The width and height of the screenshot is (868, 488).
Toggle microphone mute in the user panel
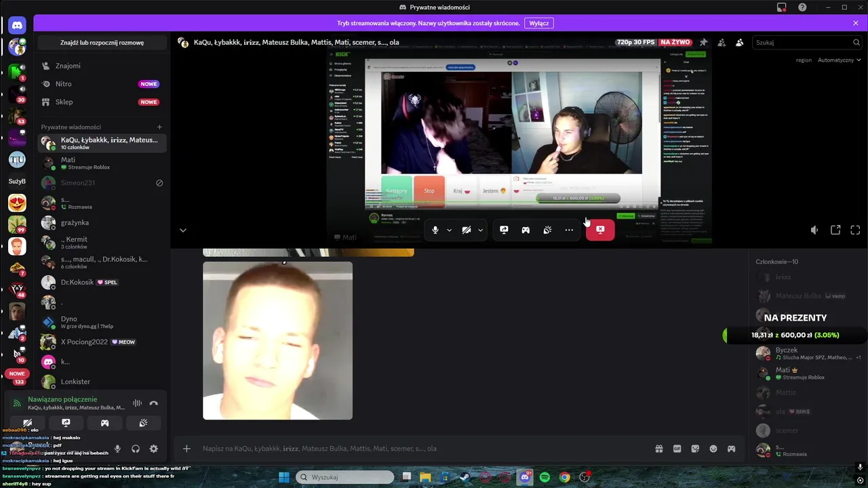click(x=117, y=449)
